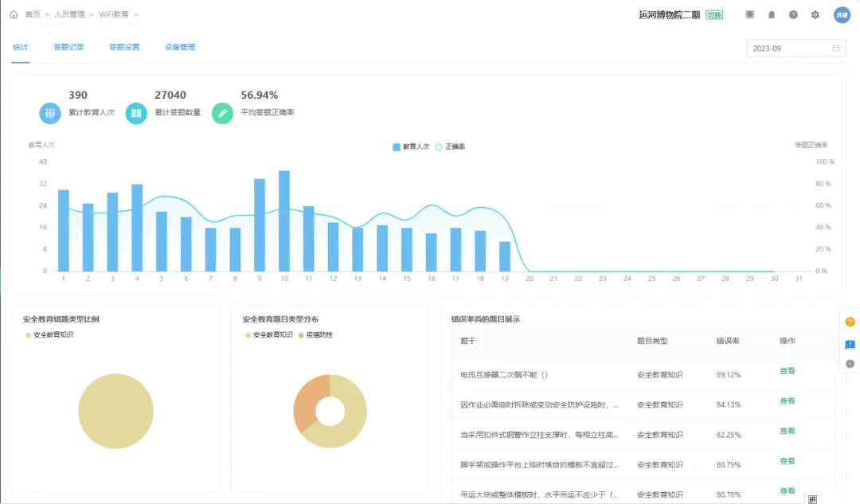Viewport: 860px width, 504px height.
Task: Click the 运河博物院二期 project name
Action: [x=669, y=15]
